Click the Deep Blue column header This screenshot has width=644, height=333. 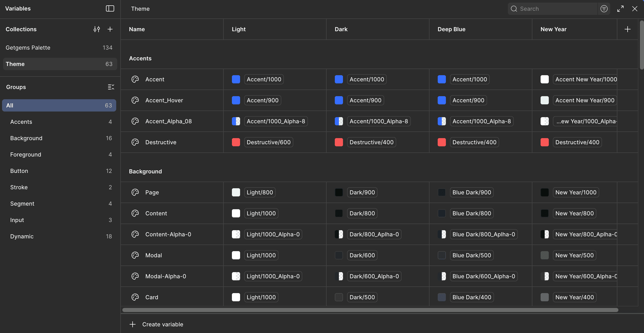click(452, 29)
